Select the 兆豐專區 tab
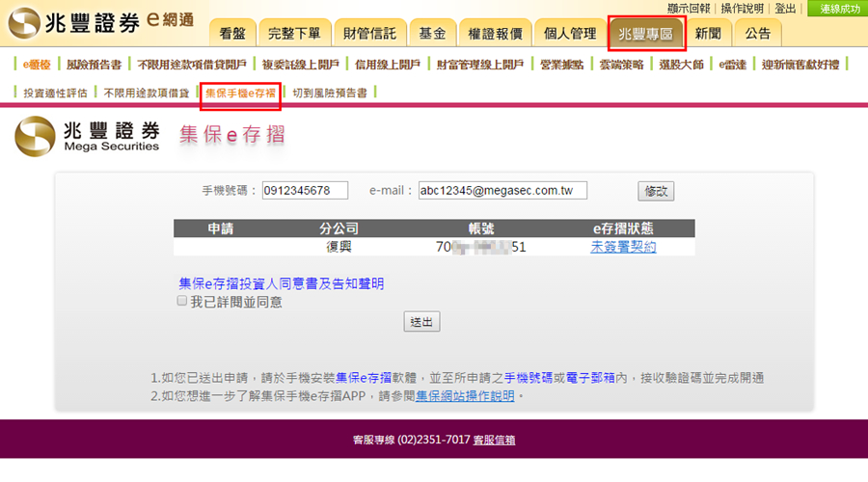 pyautogui.click(x=646, y=33)
